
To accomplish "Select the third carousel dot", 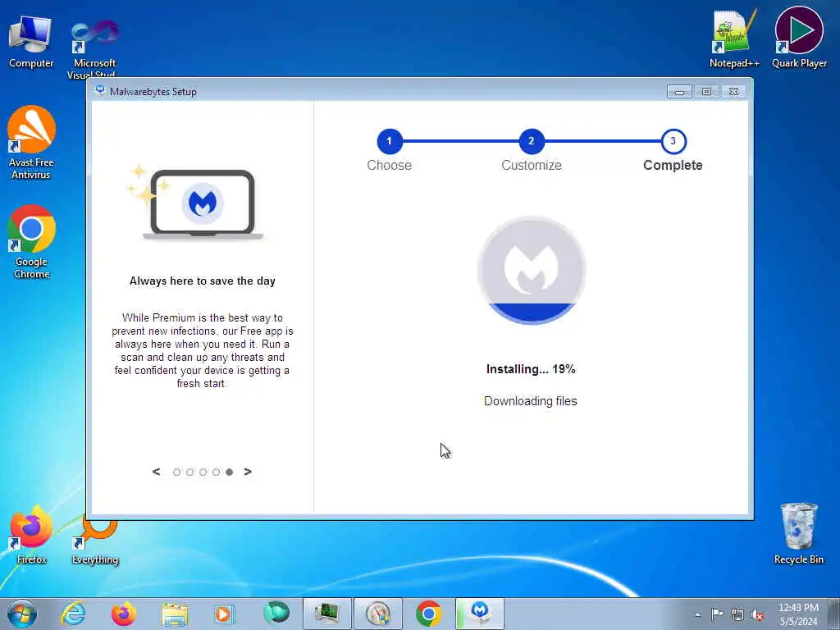I will [203, 472].
